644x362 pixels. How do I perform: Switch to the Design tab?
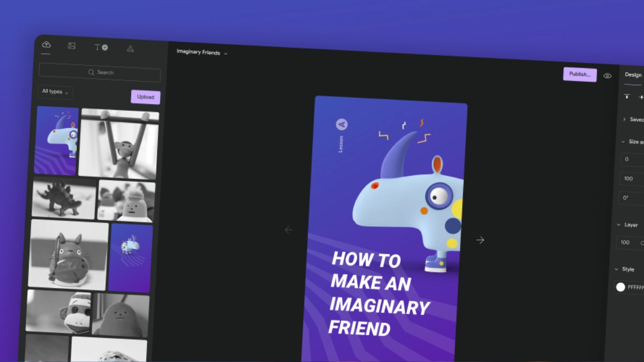pyautogui.click(x=633, y=75)
